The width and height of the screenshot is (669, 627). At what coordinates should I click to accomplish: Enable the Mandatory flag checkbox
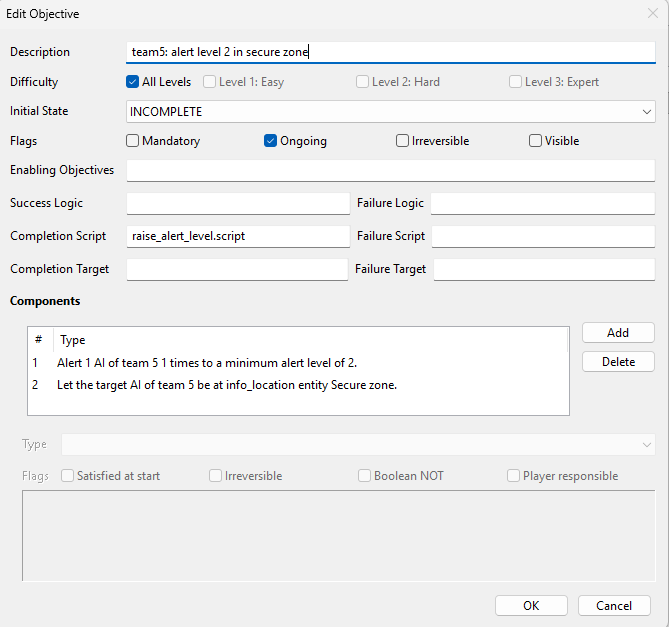coord(133,141)
